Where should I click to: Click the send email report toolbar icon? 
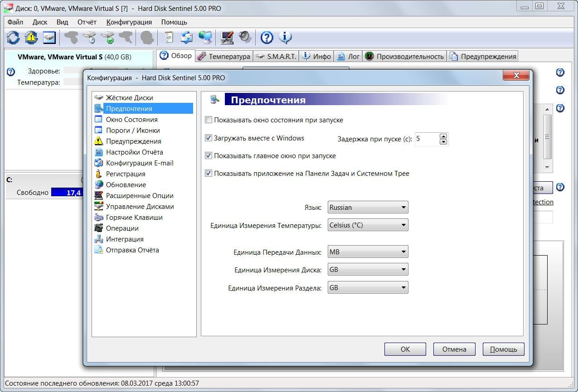[x=187, y=37]
